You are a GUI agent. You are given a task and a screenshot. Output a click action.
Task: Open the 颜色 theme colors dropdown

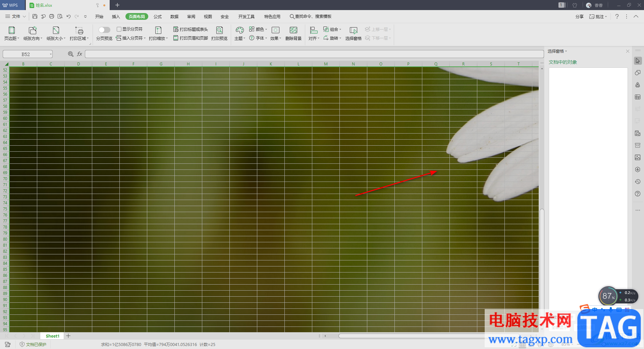pyautogui.click(x=258, y=29)
